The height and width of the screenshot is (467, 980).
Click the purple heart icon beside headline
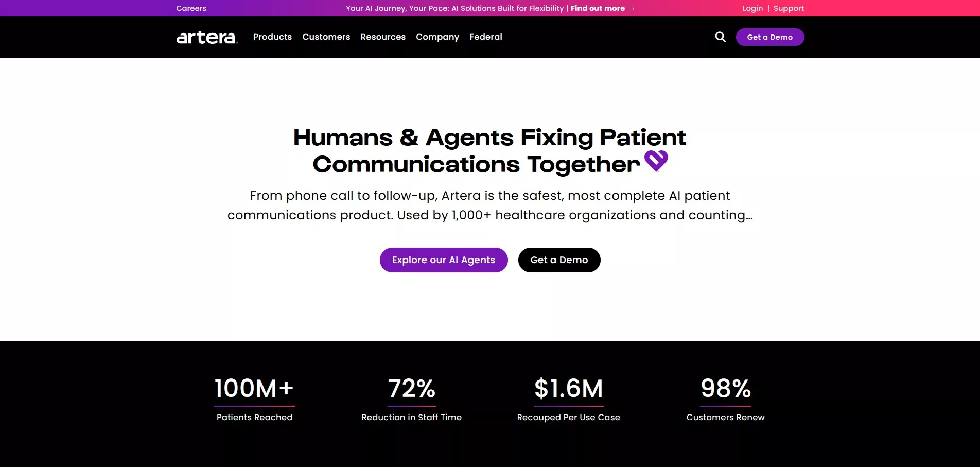pos(656,161)
